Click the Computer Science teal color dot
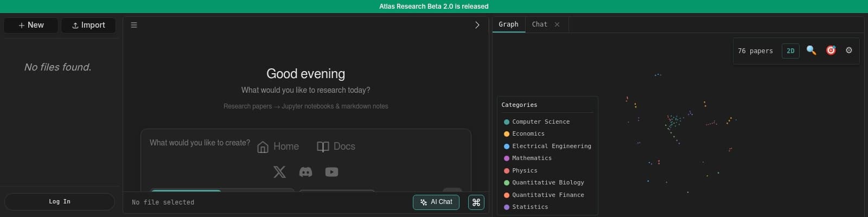The width and height of the screenshot is (868, 217). (x=507, y=122)
